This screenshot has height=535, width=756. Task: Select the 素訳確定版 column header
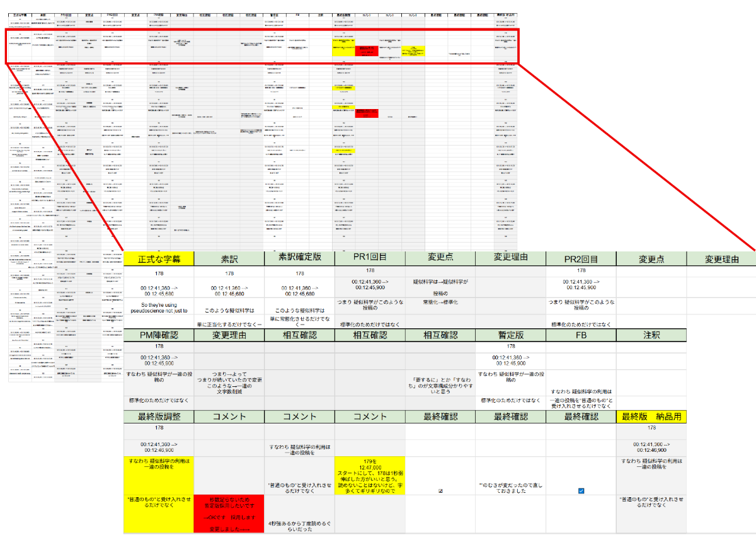coord(300,258)
